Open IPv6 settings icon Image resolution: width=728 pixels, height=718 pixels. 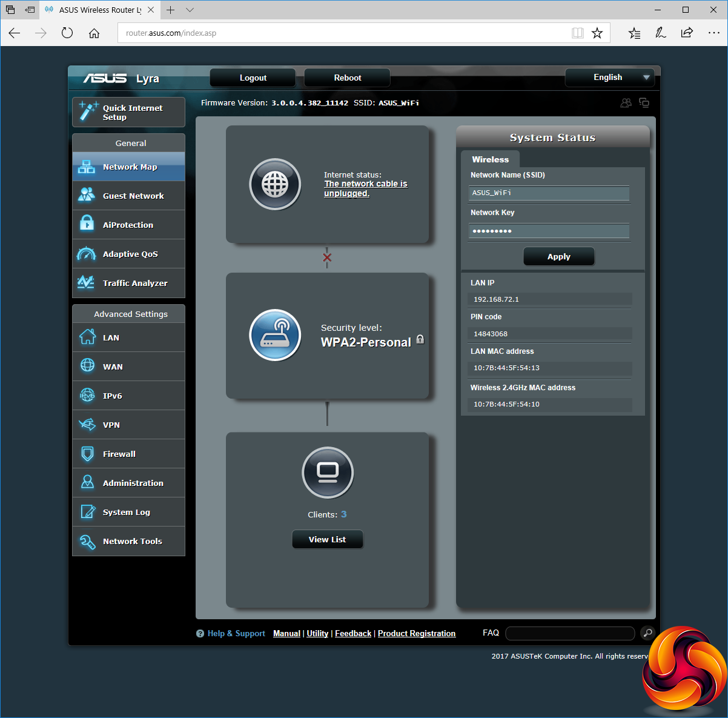point(87,395)
